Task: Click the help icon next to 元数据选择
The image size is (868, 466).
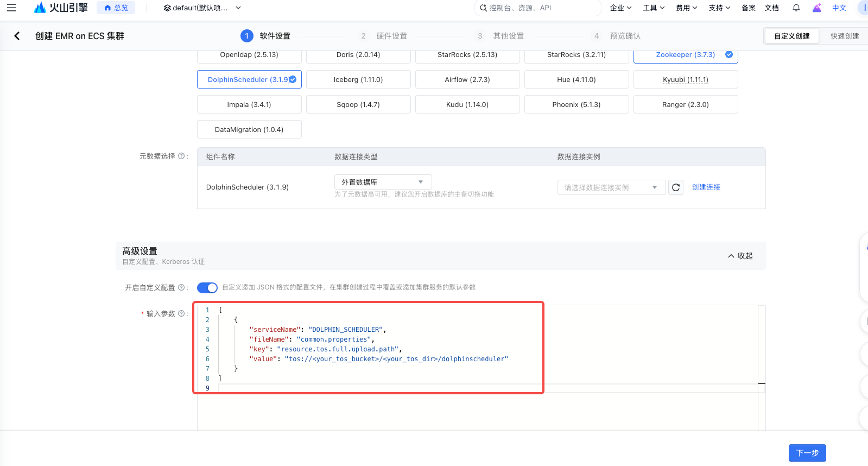Action: [181, 156]
